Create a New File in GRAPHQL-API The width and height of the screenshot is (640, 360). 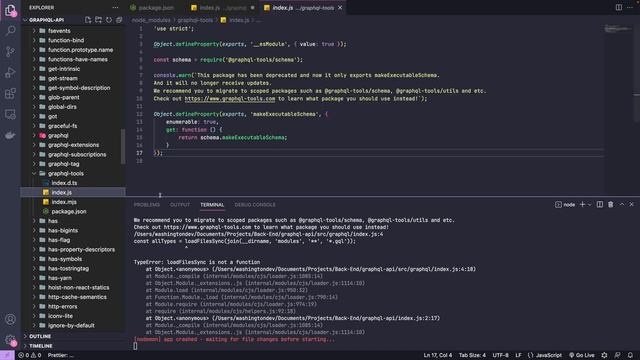click(88, 20)
